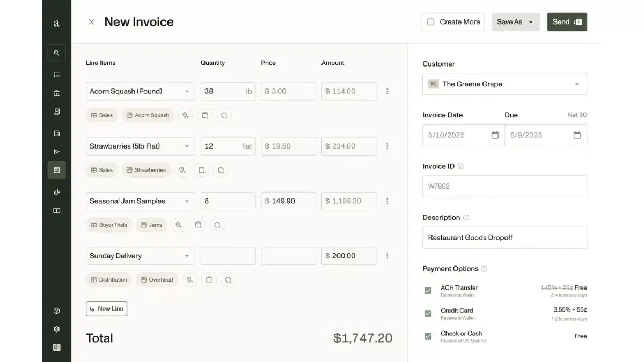Tick the Create More checkbox
Screen dimensions: 644x362
(x=430, y=22)
